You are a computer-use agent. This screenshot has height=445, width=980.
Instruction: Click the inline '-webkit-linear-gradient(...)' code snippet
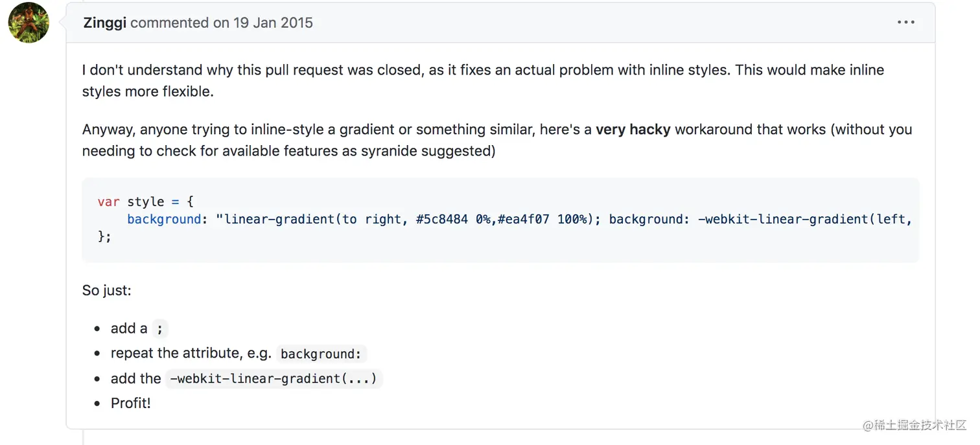tap(273, 378)
